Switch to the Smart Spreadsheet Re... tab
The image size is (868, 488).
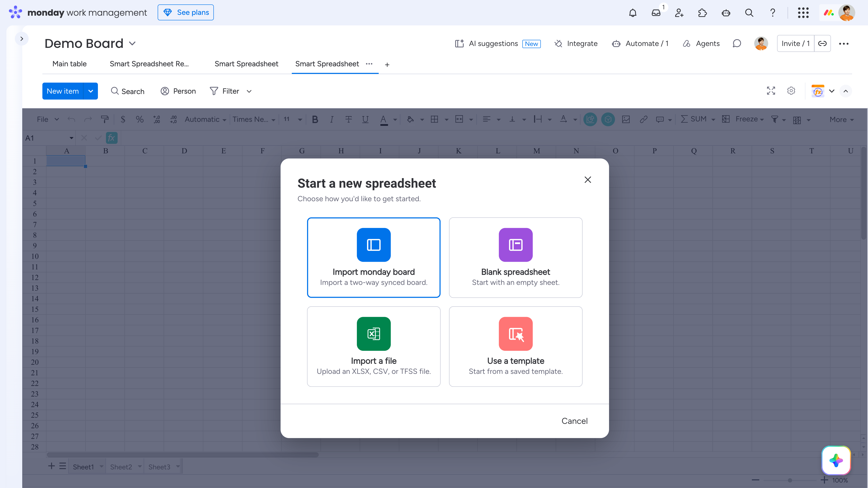[x=149, y=64]
